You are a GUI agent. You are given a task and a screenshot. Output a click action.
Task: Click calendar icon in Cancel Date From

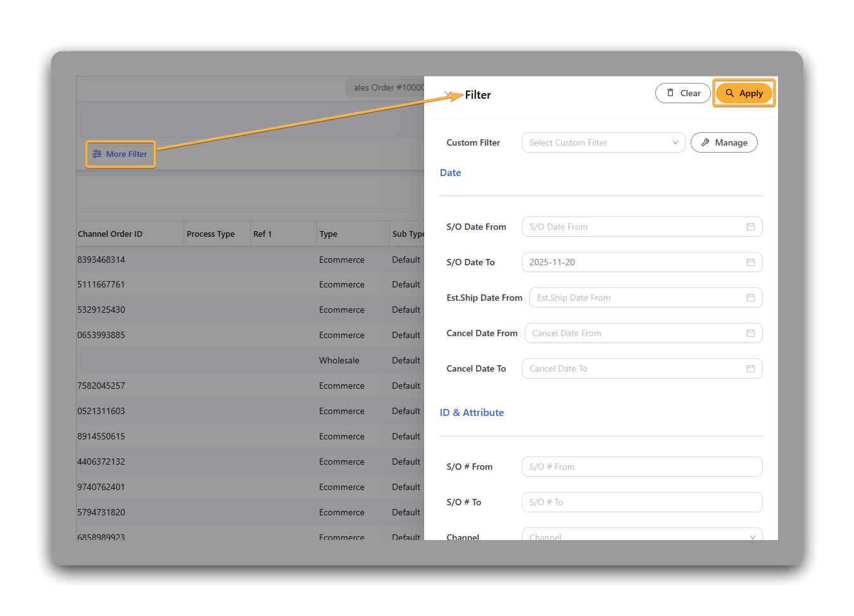click(750, 333)
